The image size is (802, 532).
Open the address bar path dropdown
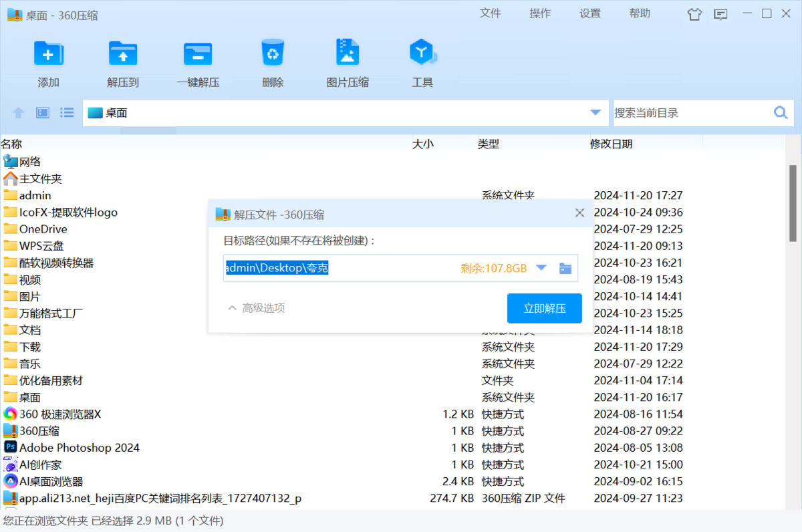click(x=595, y=113)
